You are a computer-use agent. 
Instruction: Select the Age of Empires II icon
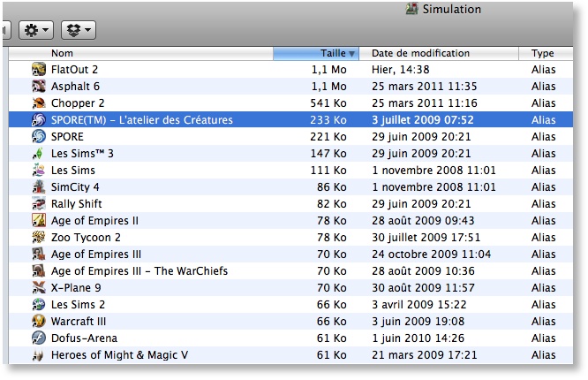(x=39, y=220)
